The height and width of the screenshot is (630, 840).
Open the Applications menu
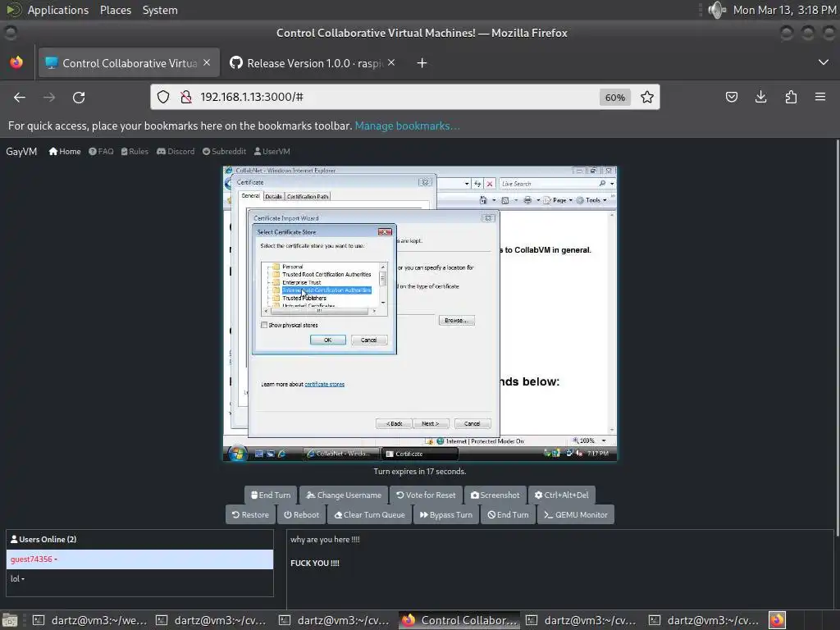[x=58, y=10]
